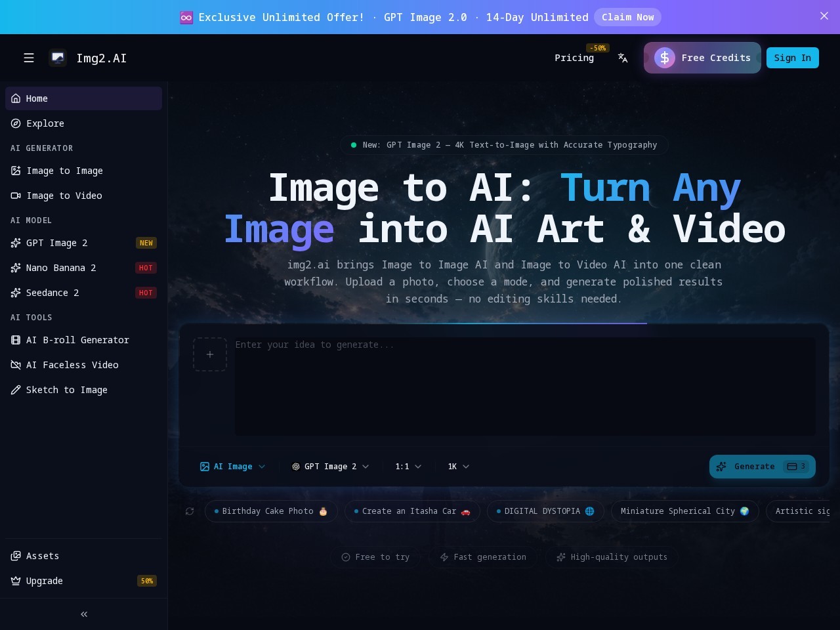Close the promotional offer banner

tap(824, 16)
